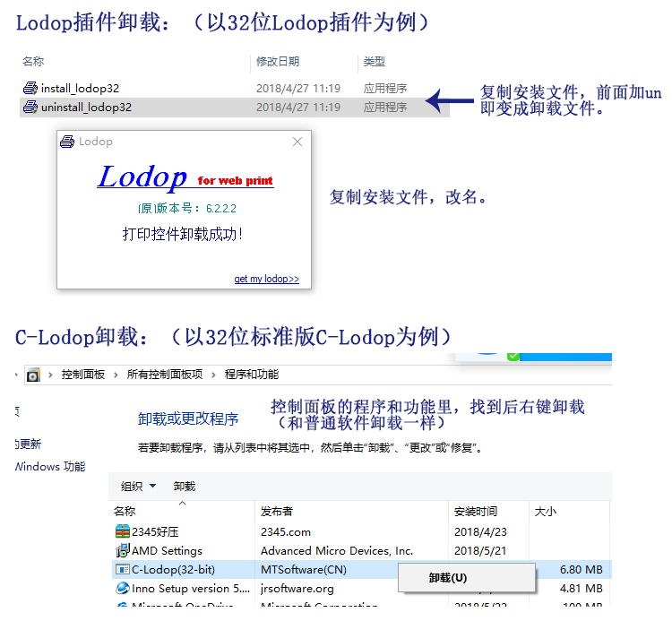Click publisher Advanced Micro Devices, Inc.
The width and height of the screenshot is (672, 621).
point(337,551)
